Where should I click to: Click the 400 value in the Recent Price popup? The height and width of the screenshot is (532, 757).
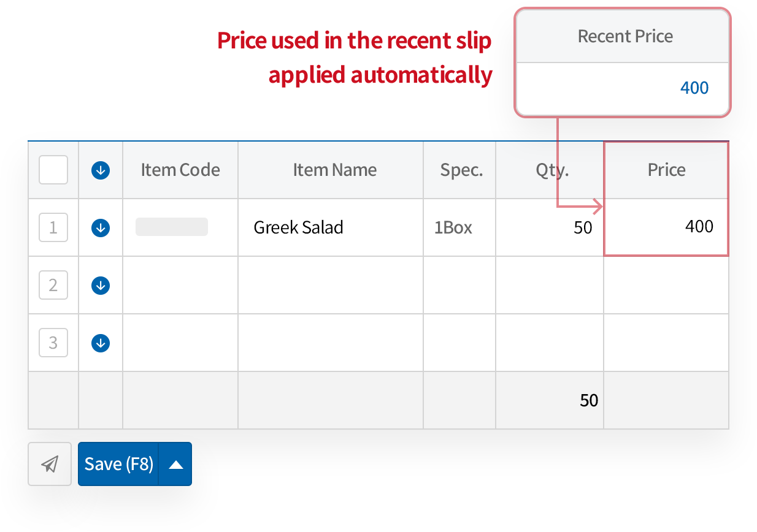tap(694, 88)
